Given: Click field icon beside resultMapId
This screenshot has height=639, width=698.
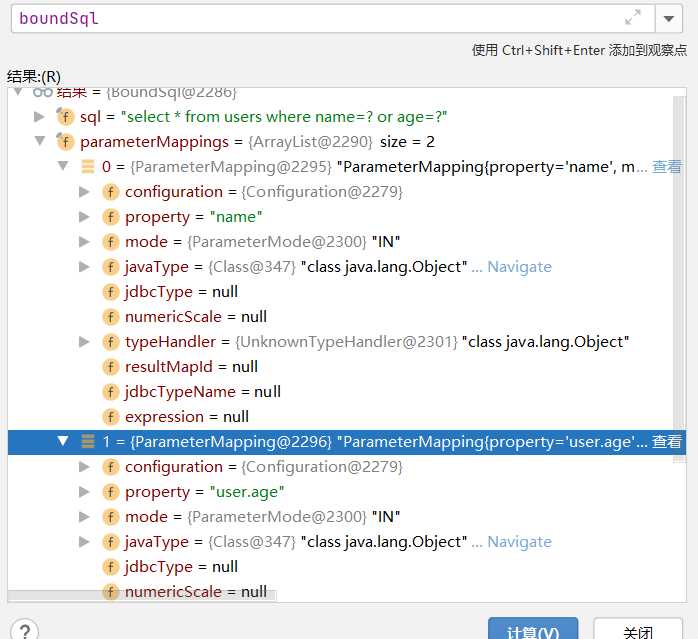Looking at the screenshot, I should [110, 367].
